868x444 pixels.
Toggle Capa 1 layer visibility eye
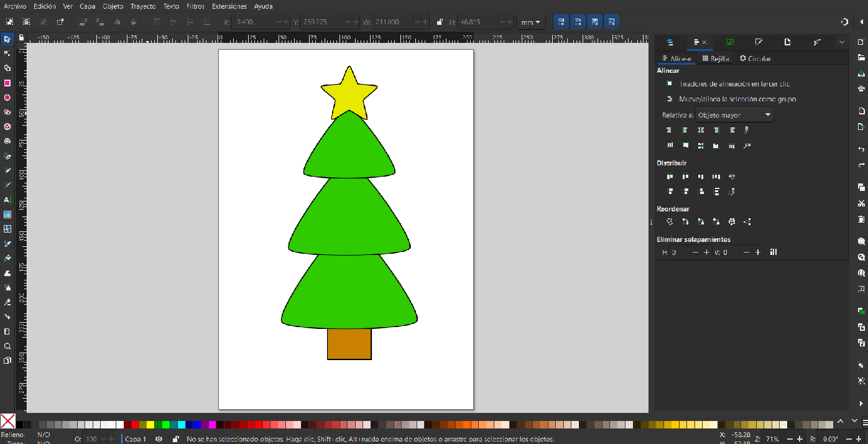pyautogui.click(x=159, y=439)
